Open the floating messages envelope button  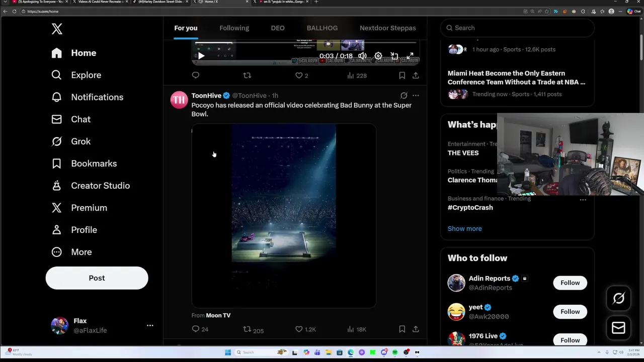click(x=618, y=328)
